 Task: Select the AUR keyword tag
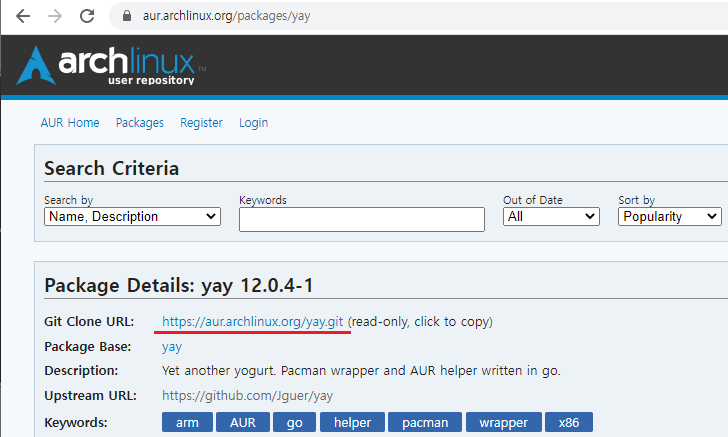243,422
